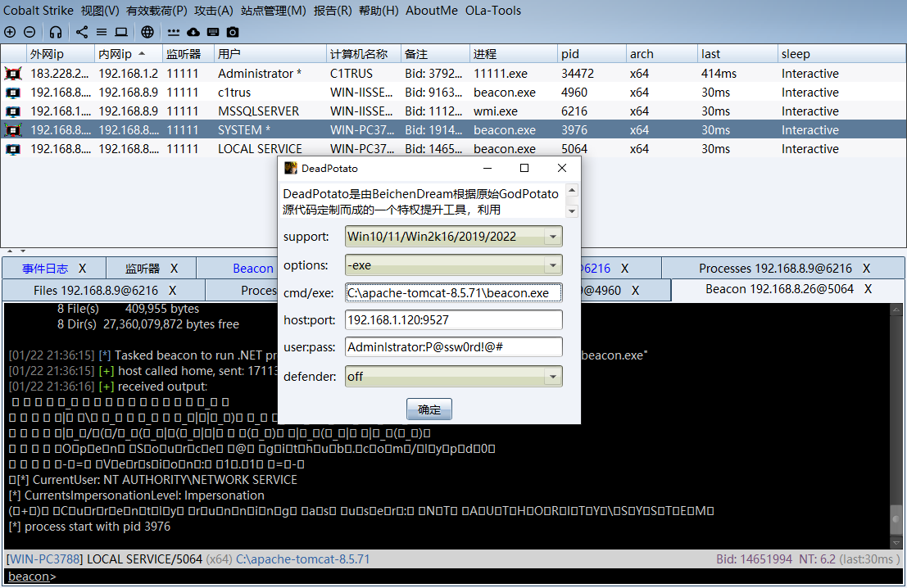View keystrokes with the keyboard icon

(213, 32)
